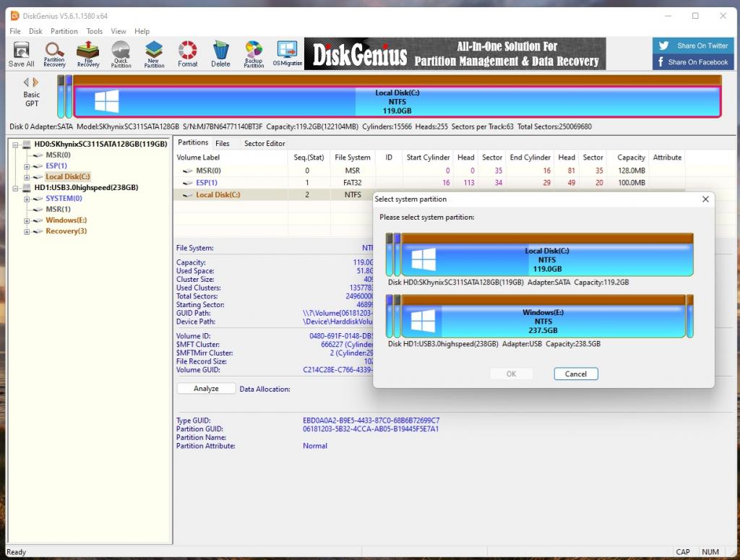Viewport: 740px width, 560px height.
Task: Collapse the HD0 SKhynix disk tree node
Action: (x=16, y=144)
